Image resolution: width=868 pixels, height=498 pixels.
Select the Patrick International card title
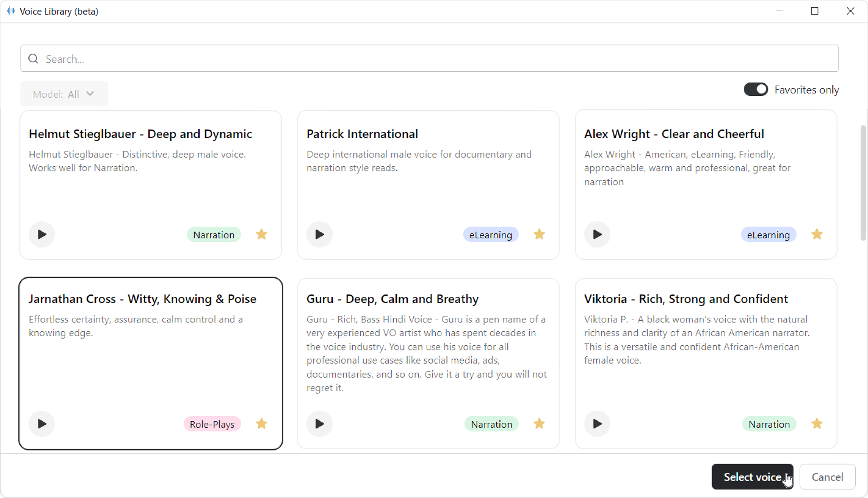click(362, 134)
